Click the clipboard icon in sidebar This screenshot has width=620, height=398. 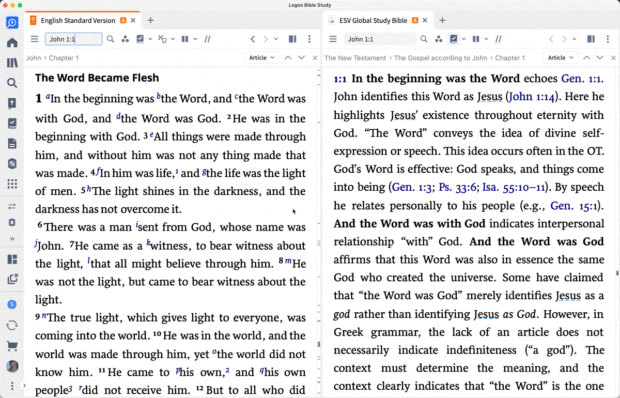(12, 223)
